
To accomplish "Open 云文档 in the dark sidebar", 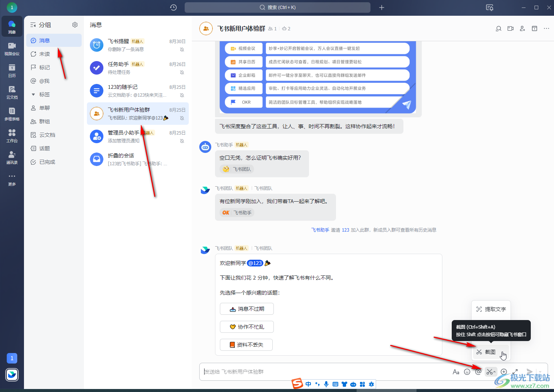I will (x=12, y=92).
